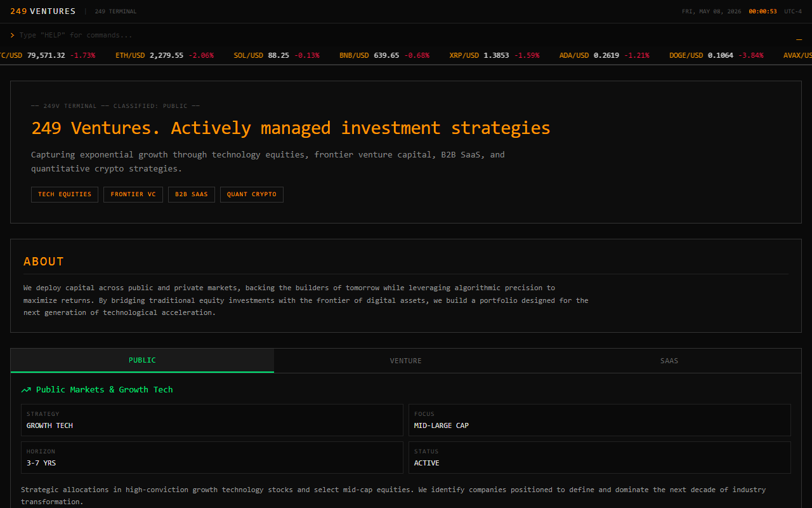Select the QUANT CRYPTO tag
This screenshot has width=812, height=508.
[252, 194]
